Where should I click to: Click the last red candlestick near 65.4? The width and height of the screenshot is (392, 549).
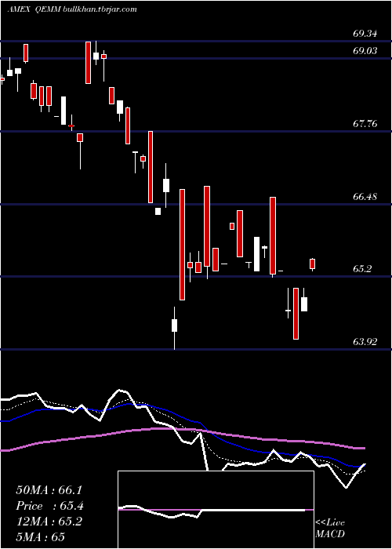pyautogui.click(x=312, y=264)
